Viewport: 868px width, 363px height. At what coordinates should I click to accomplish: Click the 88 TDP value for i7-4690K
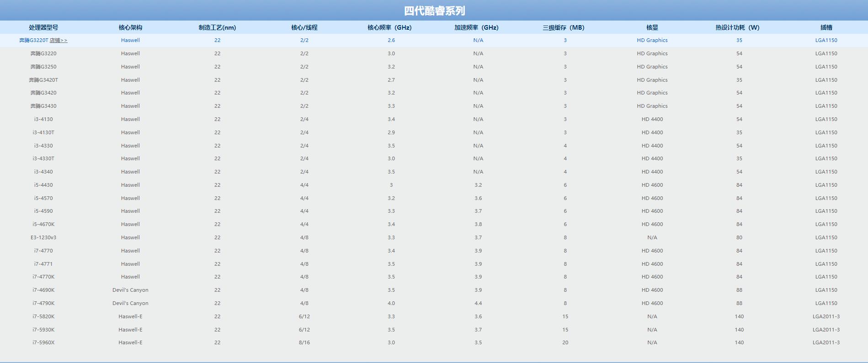point(739,290)
